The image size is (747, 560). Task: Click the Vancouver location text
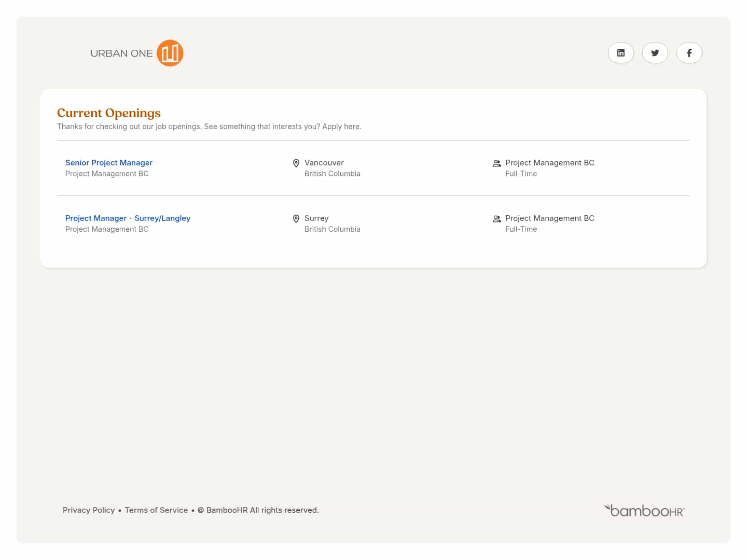tap(324, 163)
